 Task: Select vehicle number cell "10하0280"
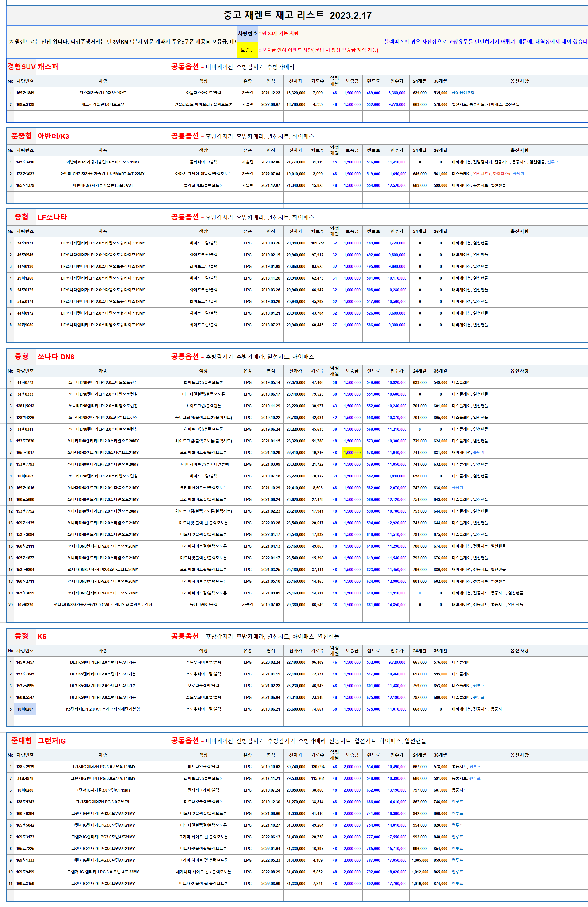[25, 790]
